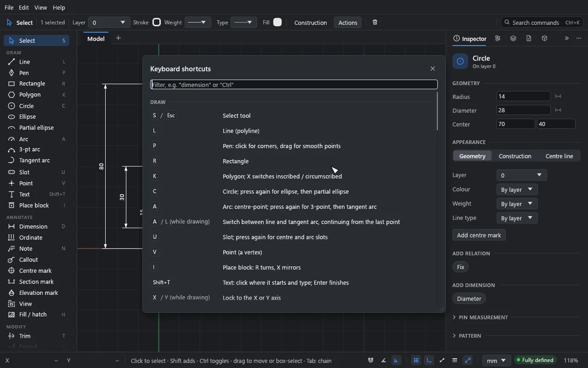Toggle magnet snapping in status bar
Viewport: 588px width, 368px height.
pos(371,361)
